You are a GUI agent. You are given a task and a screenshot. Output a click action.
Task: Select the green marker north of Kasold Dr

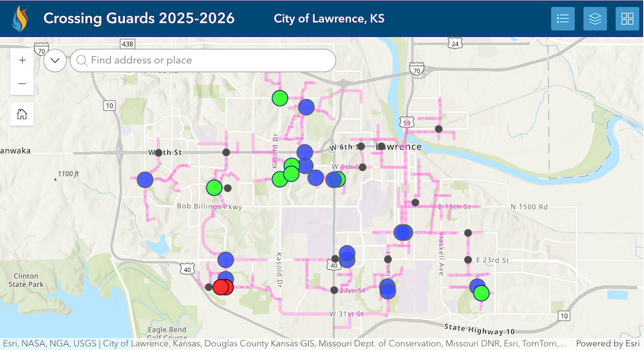280,98
